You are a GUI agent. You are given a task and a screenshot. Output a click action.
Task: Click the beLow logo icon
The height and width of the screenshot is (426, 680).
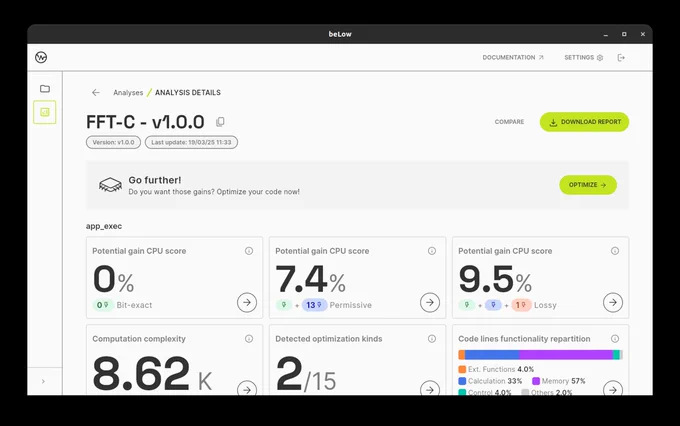(41, 57)
